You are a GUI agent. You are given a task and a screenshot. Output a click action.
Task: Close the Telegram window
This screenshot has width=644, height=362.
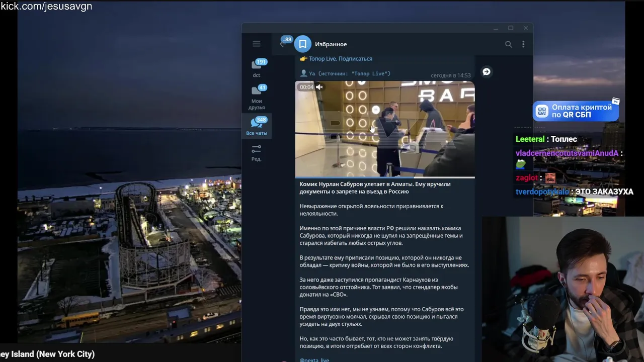526,28
